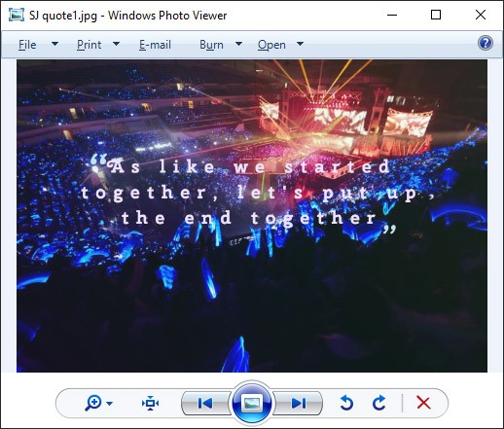The width and height of the screenshot is (504, 429).
Task: Expand the zoom level dropdown arrow
Action: (x=110, y=404)
